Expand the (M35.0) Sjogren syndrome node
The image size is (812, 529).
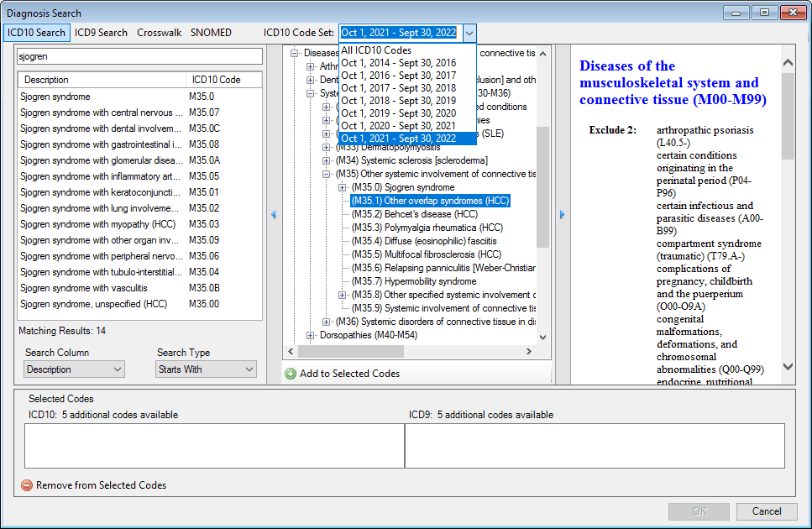[x=343, y=187]
